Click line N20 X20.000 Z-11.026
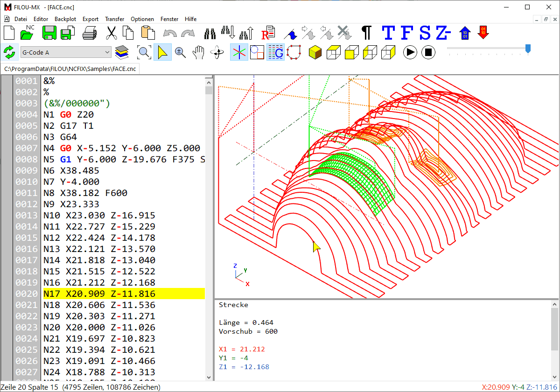This screenshot has height=392, width=560. 99,327
